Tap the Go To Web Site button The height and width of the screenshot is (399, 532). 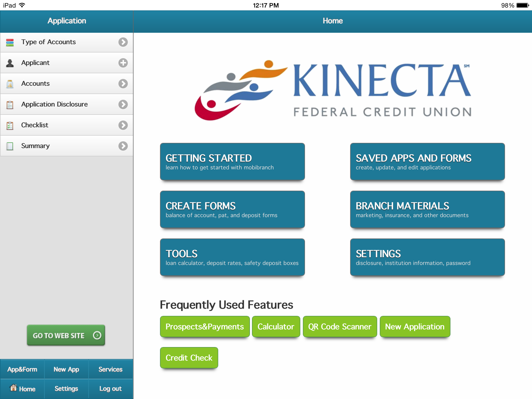[66, 335]
